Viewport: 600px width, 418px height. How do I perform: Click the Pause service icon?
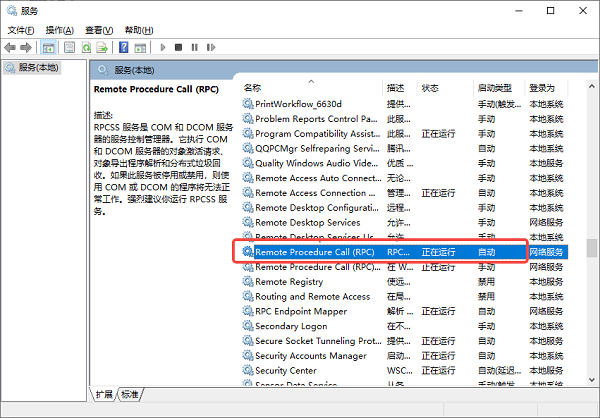click(194, 47)
